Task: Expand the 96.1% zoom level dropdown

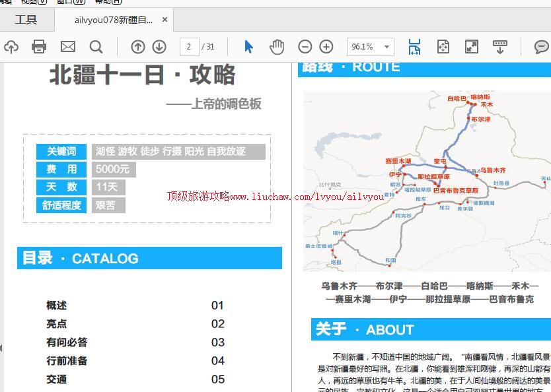Action: tap(386, 47)
